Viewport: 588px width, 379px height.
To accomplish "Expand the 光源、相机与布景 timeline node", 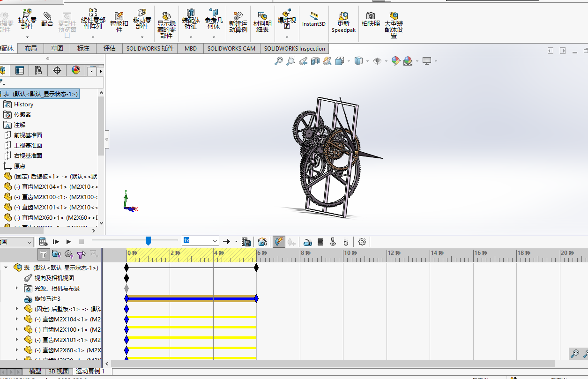I will [17, 289].
